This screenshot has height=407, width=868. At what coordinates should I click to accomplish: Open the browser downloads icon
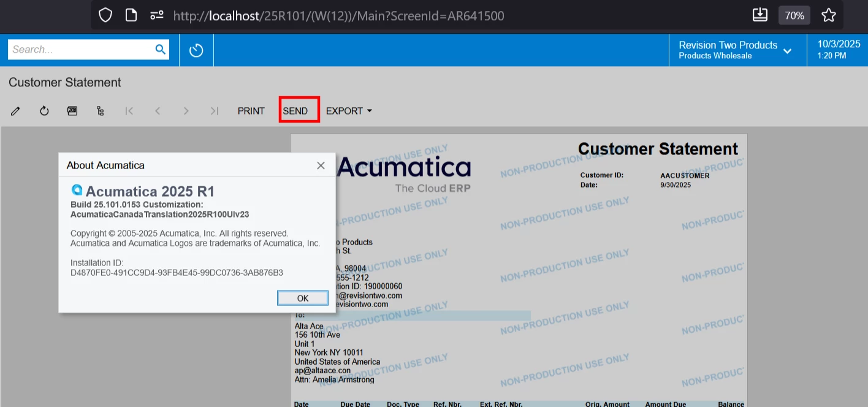click(760, 15)
